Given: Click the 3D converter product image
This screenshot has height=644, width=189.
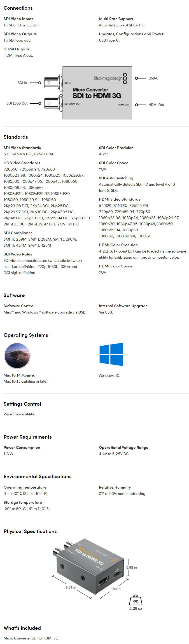Looking at the screenshot, I should [88, 568].
